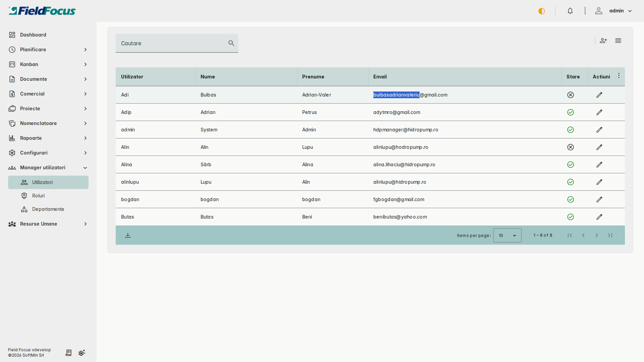The image size is (644, 362).
Task: Open the table density list icon
Action: point(618,41)
